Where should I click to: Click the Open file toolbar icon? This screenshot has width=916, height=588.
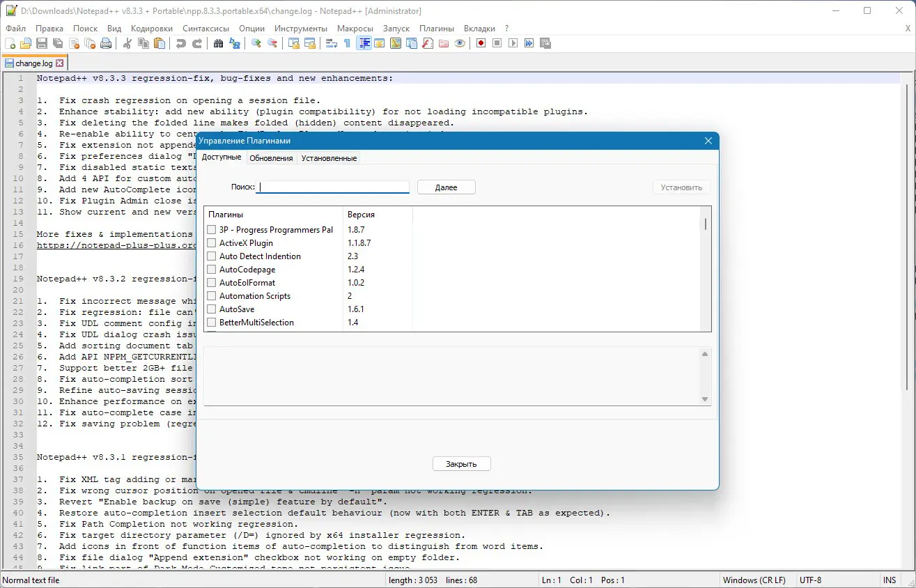coord(26,43)
